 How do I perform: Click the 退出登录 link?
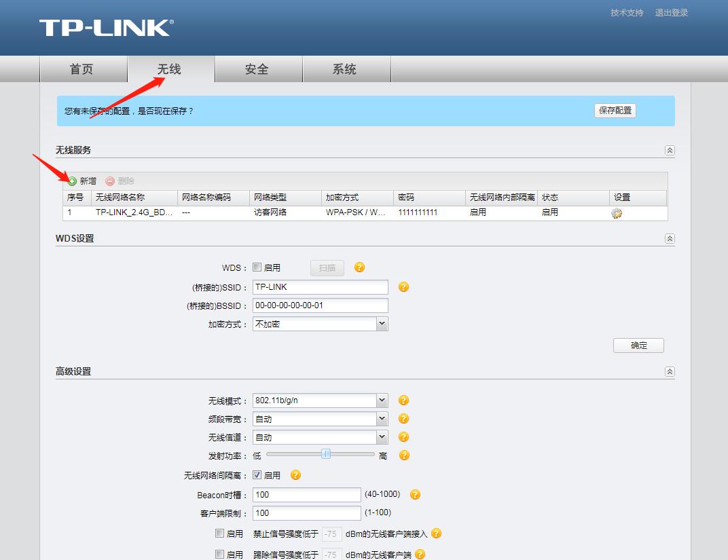pos(671,12)
